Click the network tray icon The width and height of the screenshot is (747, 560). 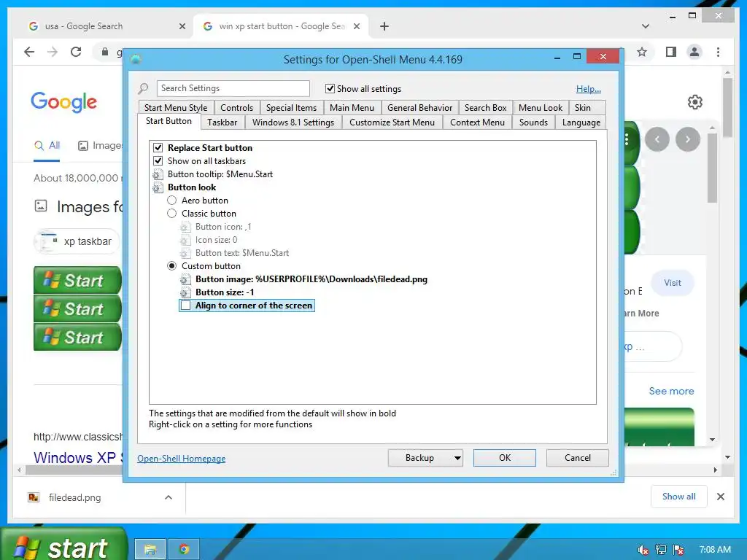(661, 550)
